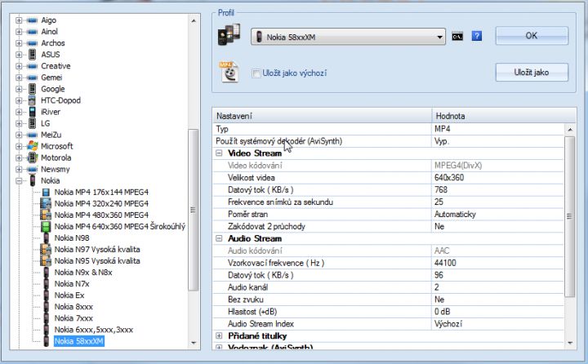Click the Uložit jako button

pyautogui.click(x=532, y=73)
